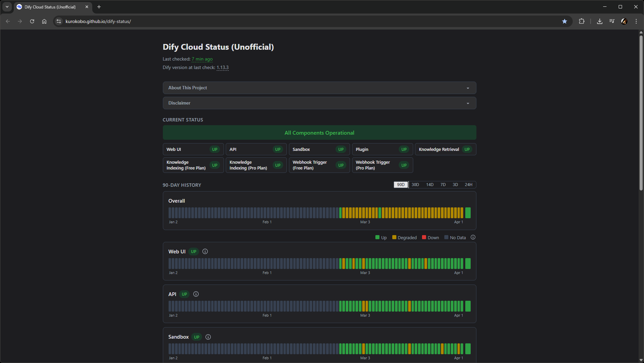Image resolution: width=644 pixels, height=363 pixels.
Task: Open the browser Downloads icon
Action: (600, 21)
